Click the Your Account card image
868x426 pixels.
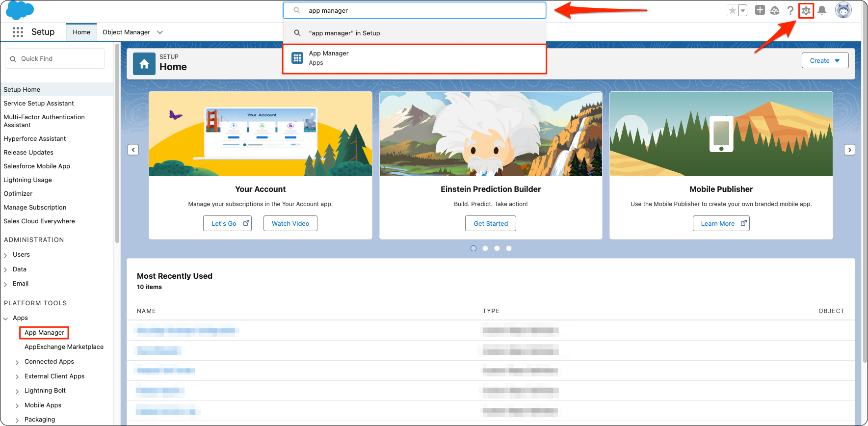[x=261, y=134]
